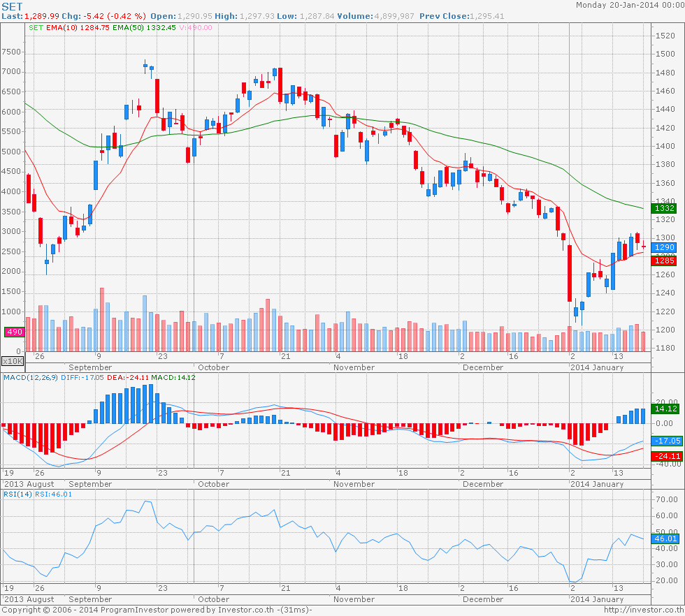
Task: Select the Volume value 4,899,987
Action: [x=394, y=16]
